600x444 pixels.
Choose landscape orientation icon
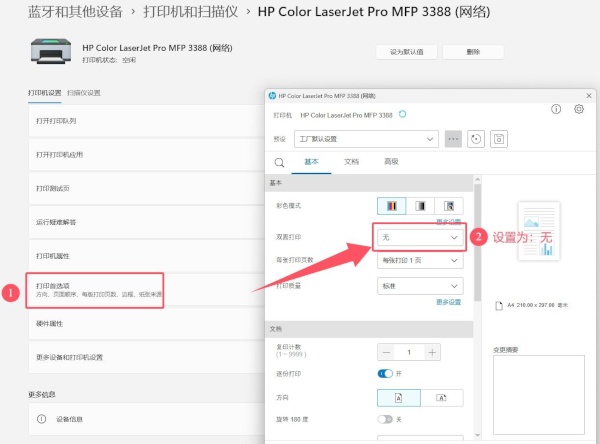point(442,398)
